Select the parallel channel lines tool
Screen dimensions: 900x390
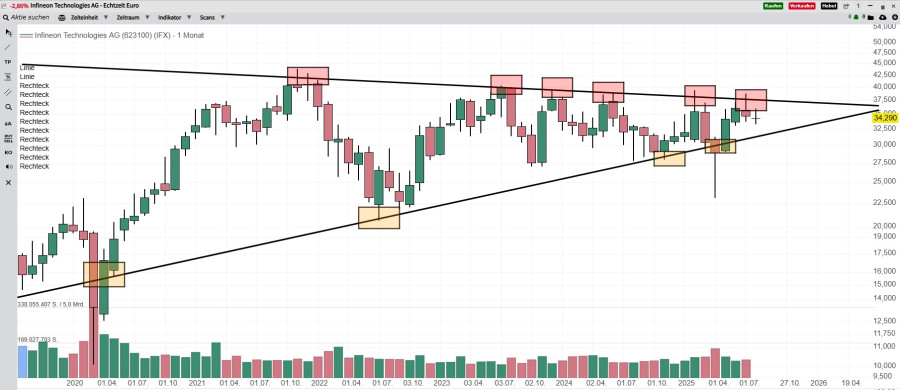pos(8,92)
